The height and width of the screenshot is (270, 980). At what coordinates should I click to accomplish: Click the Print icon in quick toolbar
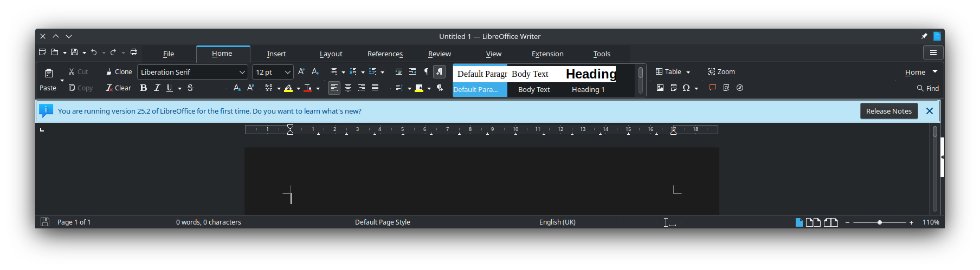(x=134, y=52)
